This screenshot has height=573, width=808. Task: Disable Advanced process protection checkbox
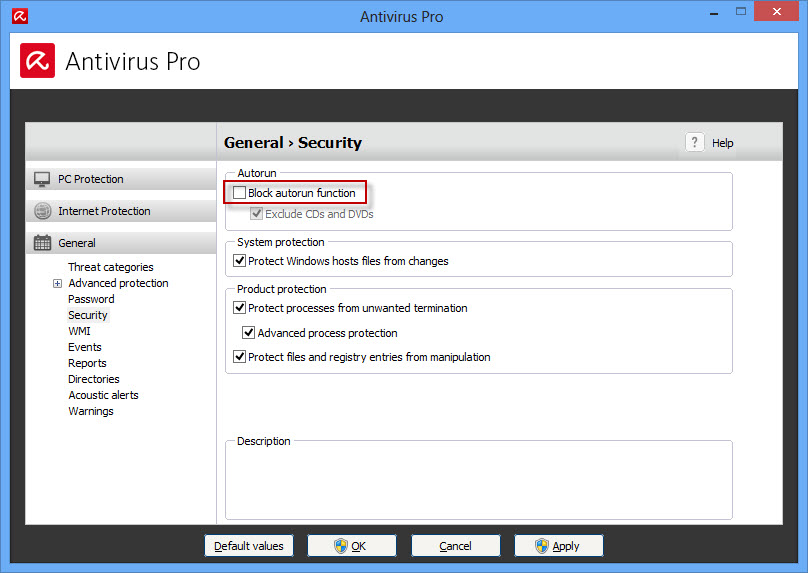point(248,332)
